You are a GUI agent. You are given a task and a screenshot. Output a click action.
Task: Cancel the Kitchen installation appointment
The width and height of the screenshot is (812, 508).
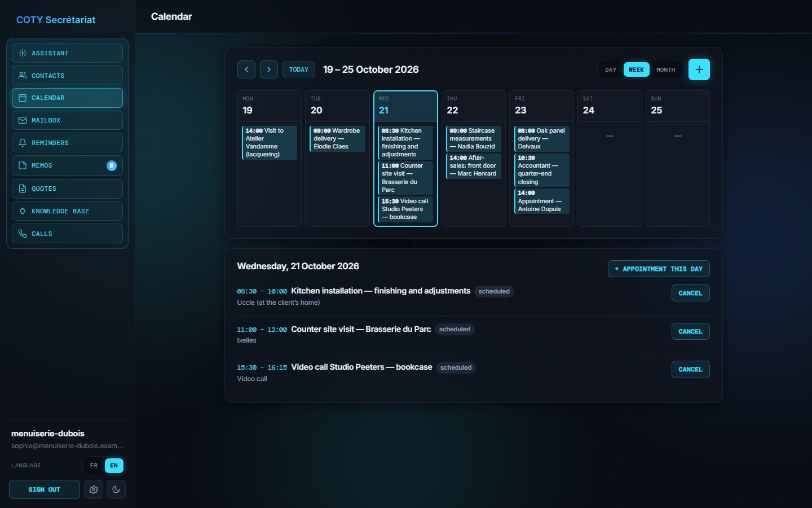(x=690, y=294)
